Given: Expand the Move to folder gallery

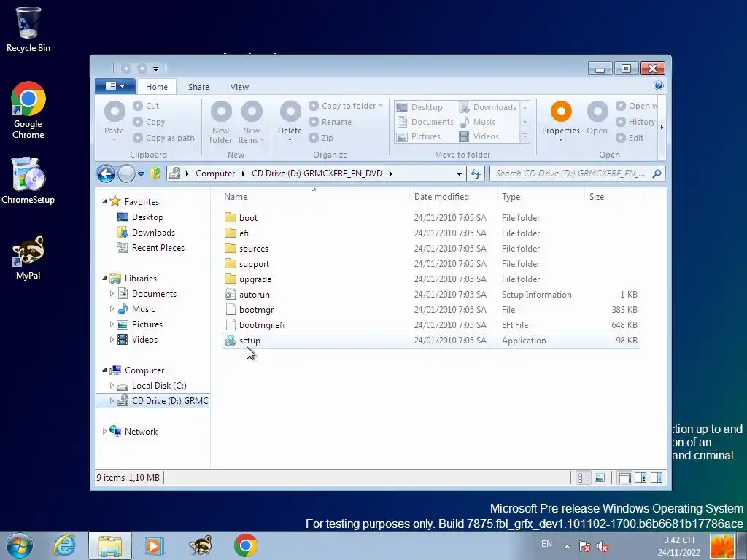Looking at the screenshot, I should 525,137.
